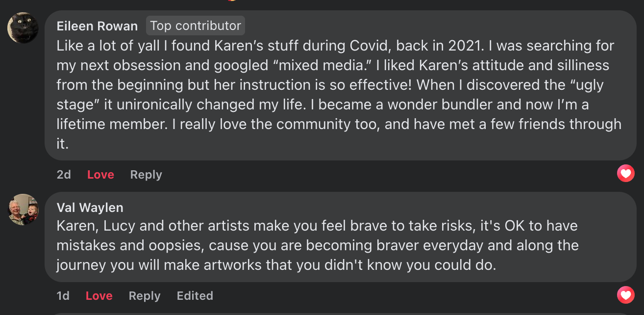Toggle Love on Eileen Rowan's comment
The image size is (644, 315).
(100, 175)
